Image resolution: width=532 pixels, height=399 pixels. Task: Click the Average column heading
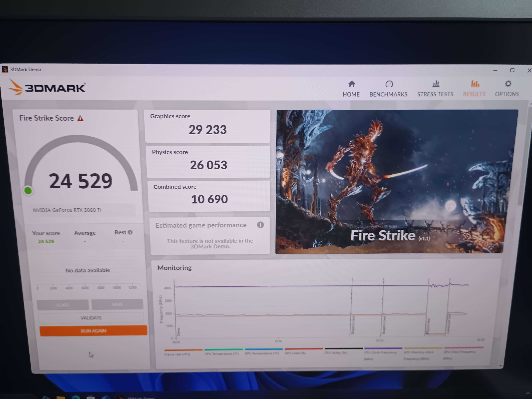click(x=85, y=233)
